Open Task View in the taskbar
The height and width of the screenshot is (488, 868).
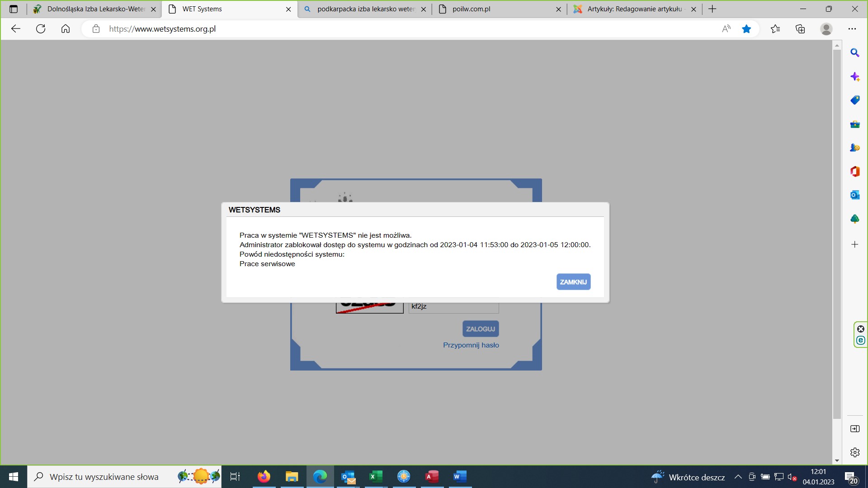[x=235, y=477]
